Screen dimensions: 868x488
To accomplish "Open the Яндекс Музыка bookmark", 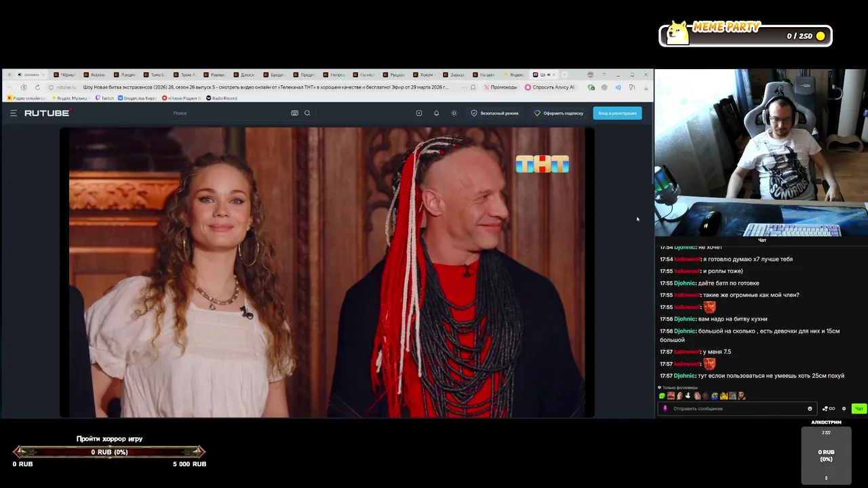I will (71, 98).
